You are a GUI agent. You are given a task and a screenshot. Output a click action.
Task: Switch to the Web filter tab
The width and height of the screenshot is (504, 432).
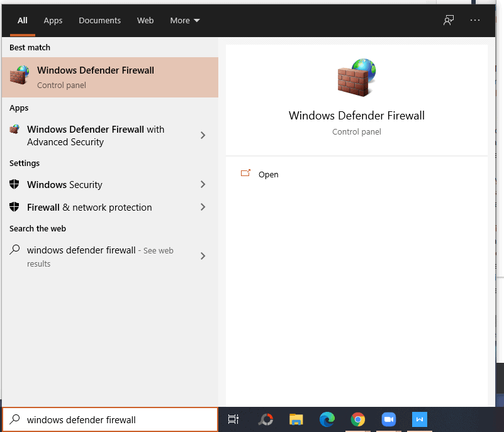pyautogui.click(x=145, y=21)
